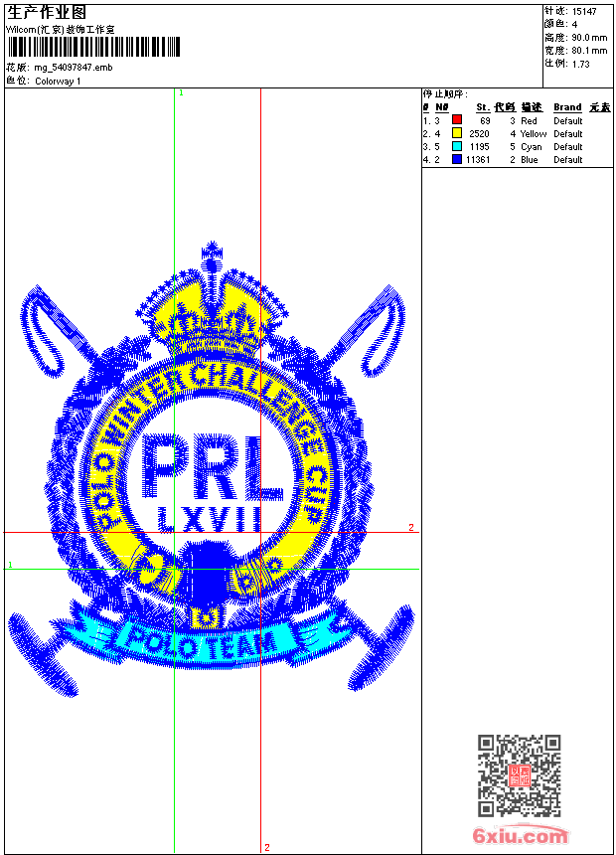Click the 'St.' column header
The height and width of the screenshot is (855, 616).
[483, 107]
